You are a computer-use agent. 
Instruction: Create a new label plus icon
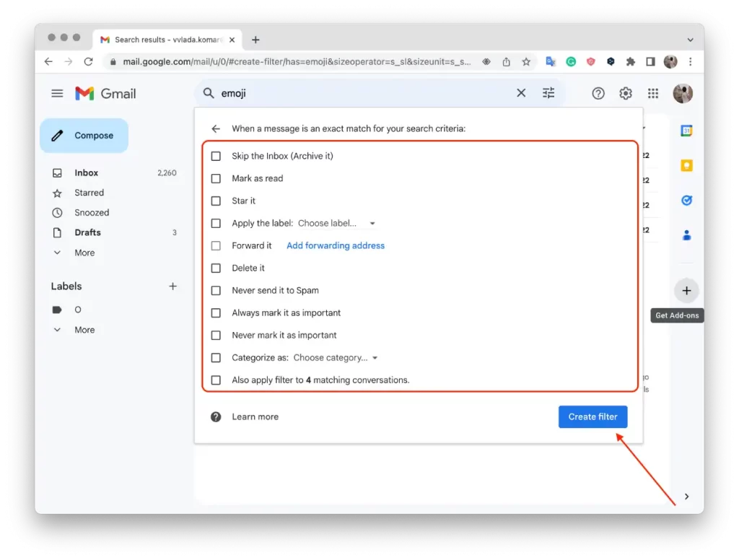coord(173,286)
